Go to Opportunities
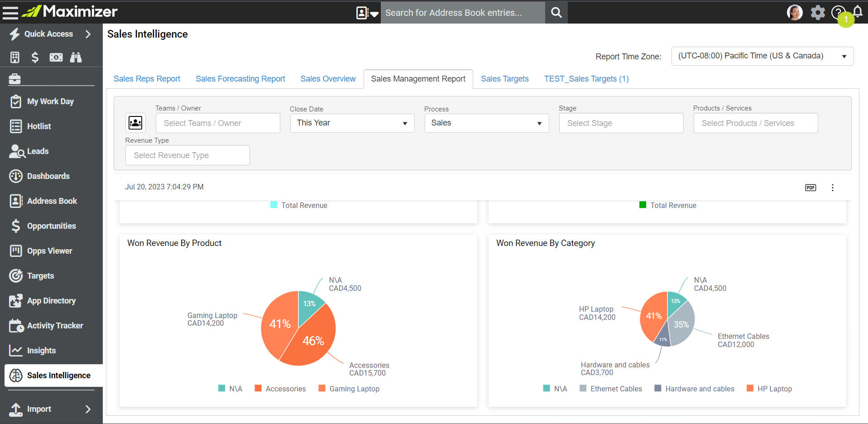Image resolution: width=868 pixels, height=424 pixels. point(52,226)
